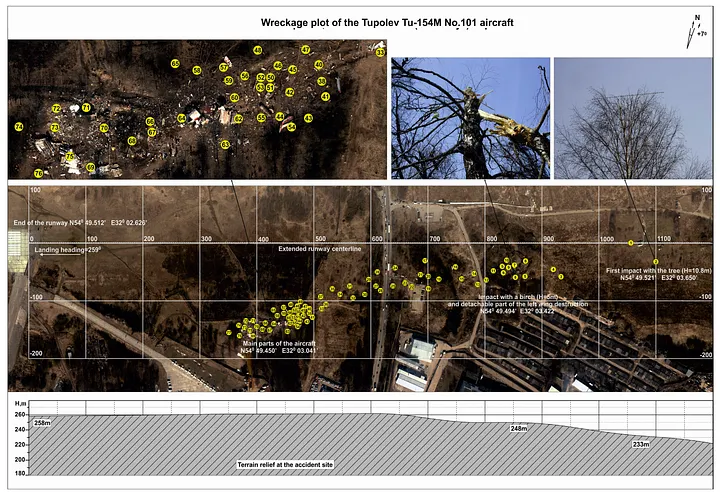Screen dimensions: 720x492
Task: Click yellow marker number 40
Action: [x=319, y=65]
